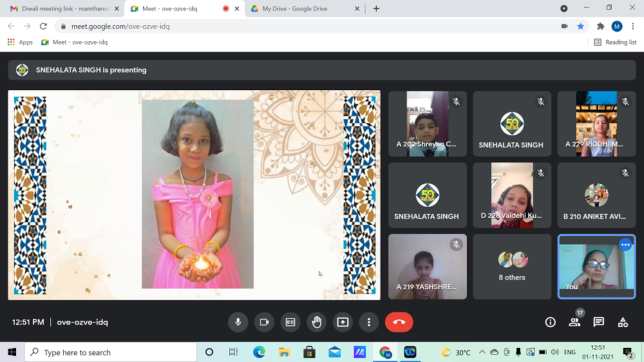This screenshot has width=644, height=362.
Task: Open the three-dot more options menu
Action: 368,322
